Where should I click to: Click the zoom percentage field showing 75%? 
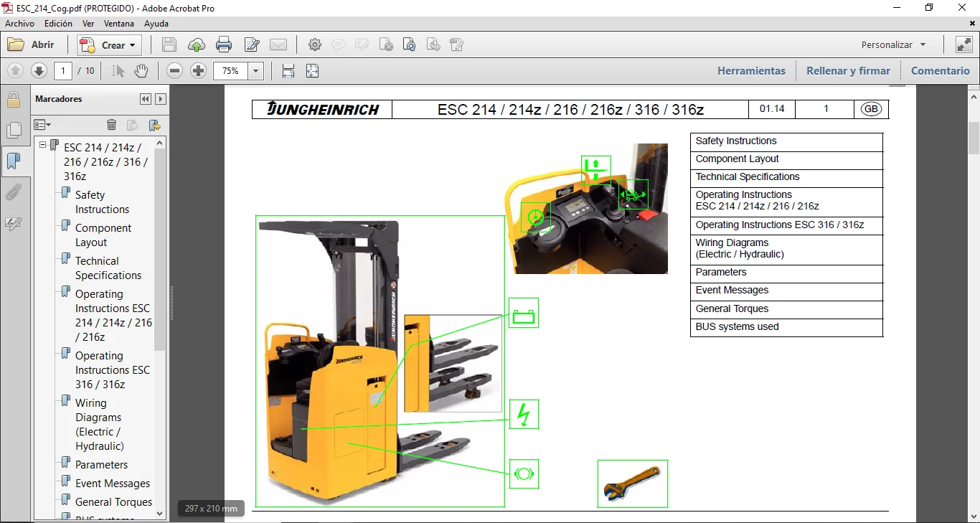point(231,71)
